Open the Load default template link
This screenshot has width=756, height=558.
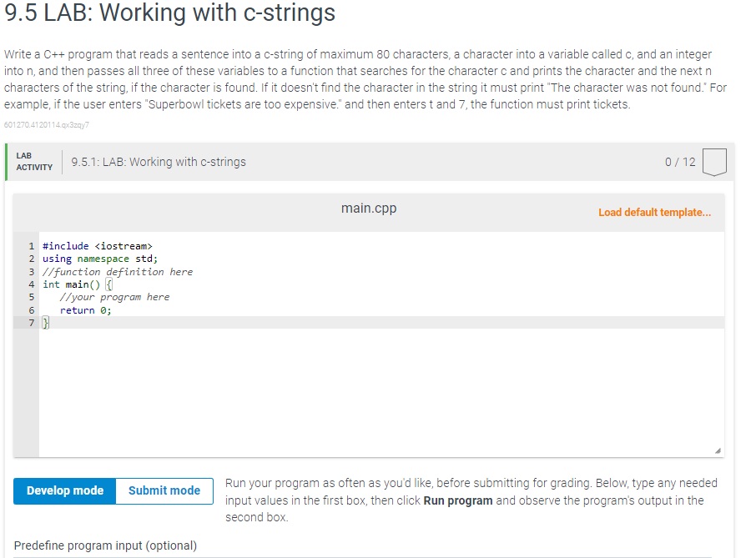pos(654,212)
